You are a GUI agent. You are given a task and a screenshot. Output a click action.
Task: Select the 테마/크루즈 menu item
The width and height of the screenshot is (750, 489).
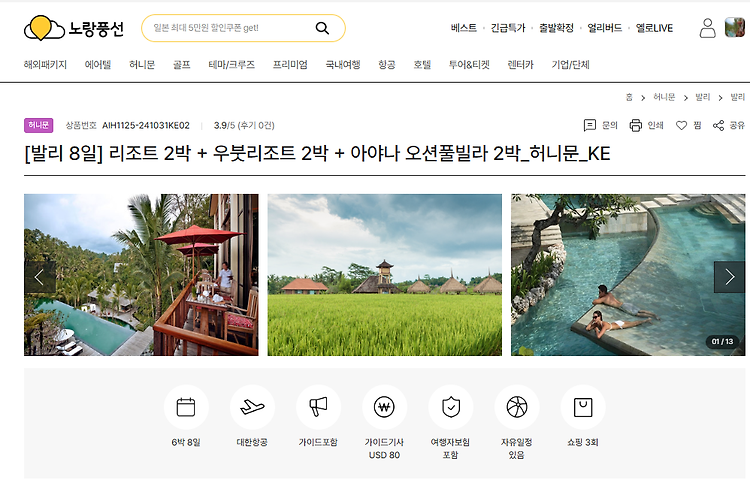(x=232, y=65)
